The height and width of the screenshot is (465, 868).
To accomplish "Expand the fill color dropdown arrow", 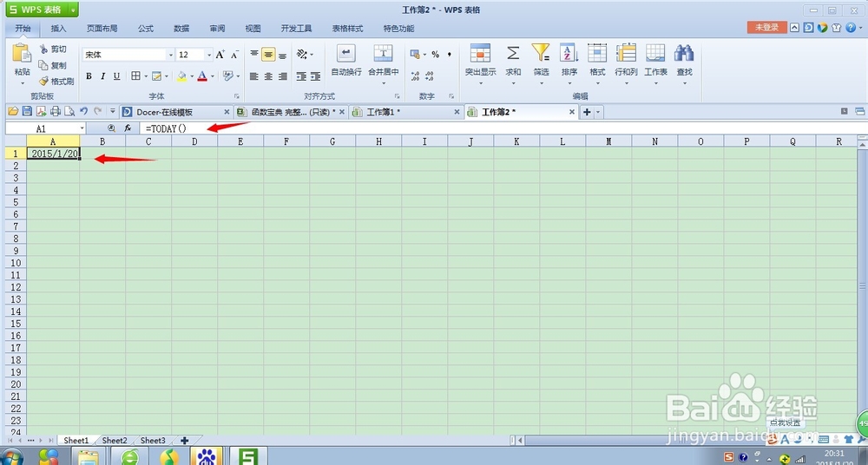I will coord(192,76).
